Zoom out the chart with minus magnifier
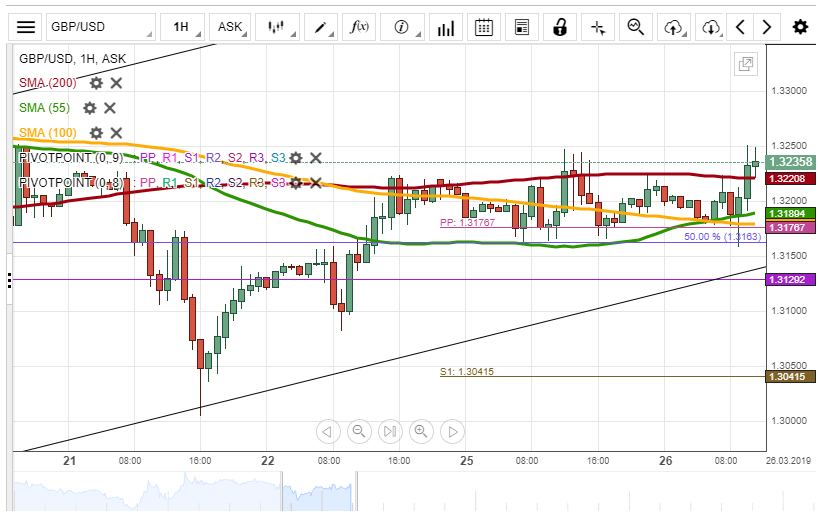 (x=359, y=431)
